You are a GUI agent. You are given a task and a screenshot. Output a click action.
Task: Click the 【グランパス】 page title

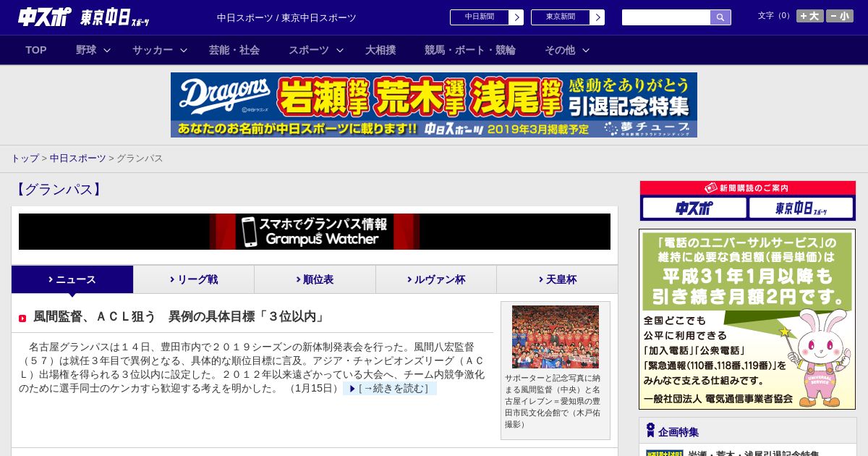point(59,190)
